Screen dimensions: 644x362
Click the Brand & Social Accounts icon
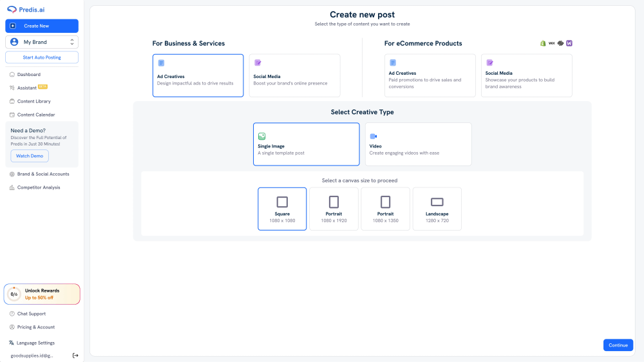click(x=12, y=174)
